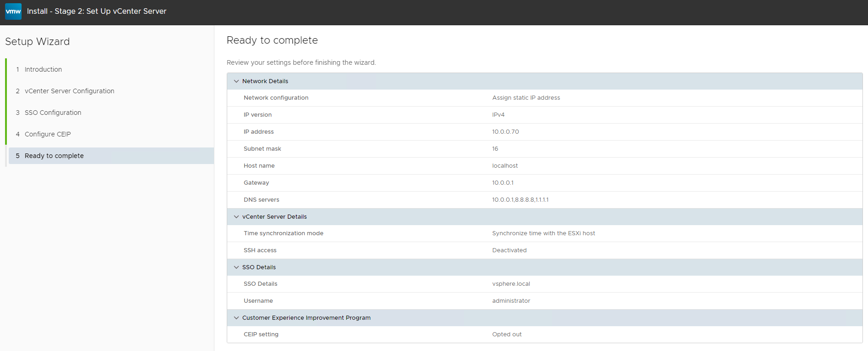868x351 pixels.
Task: Collapse Customer Experience Improvement Program chevron
Action: pyautogui.click(x=236, y=318)
